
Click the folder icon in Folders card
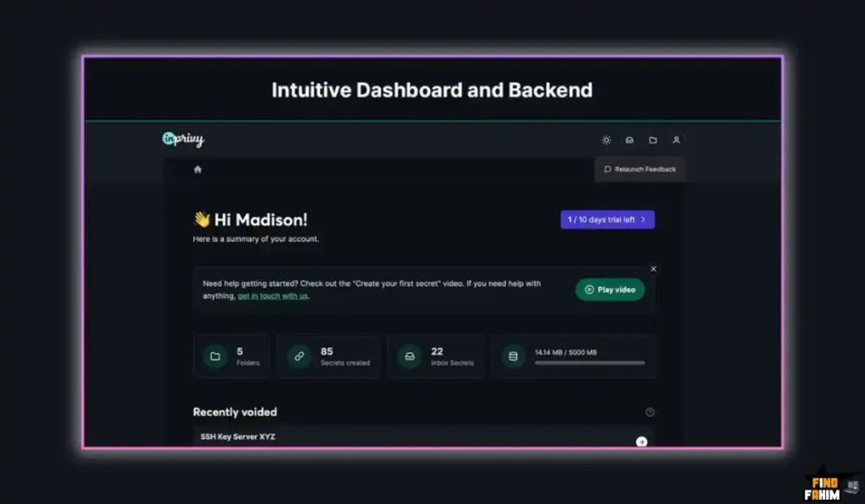[x=215, y=356]
